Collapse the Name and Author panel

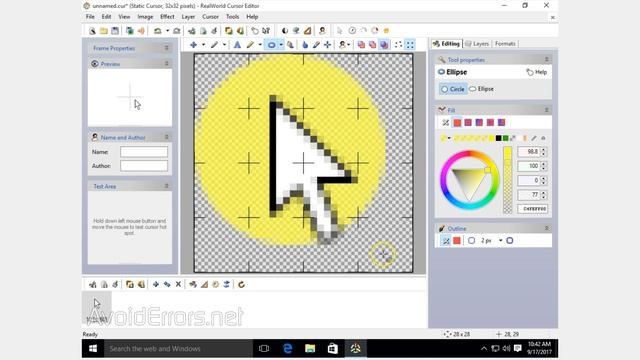(x=167, y=137)
